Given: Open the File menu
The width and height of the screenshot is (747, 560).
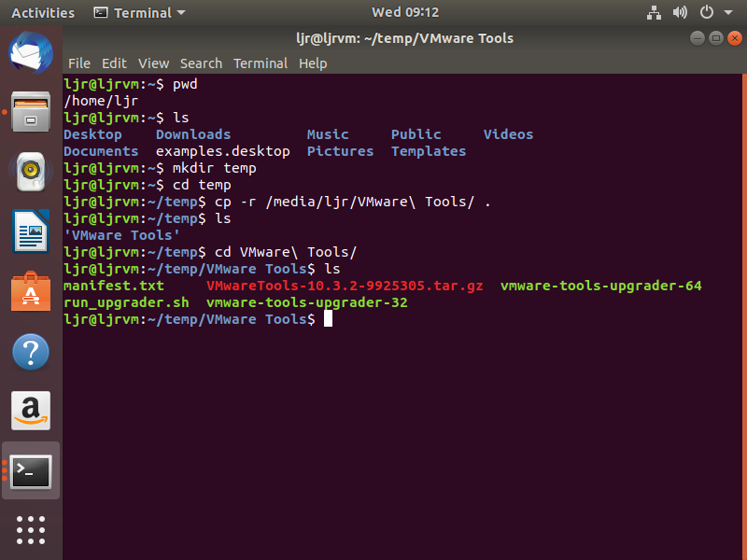Looking at the screenshot, I should pyautogui.click(x=79, y=63).
